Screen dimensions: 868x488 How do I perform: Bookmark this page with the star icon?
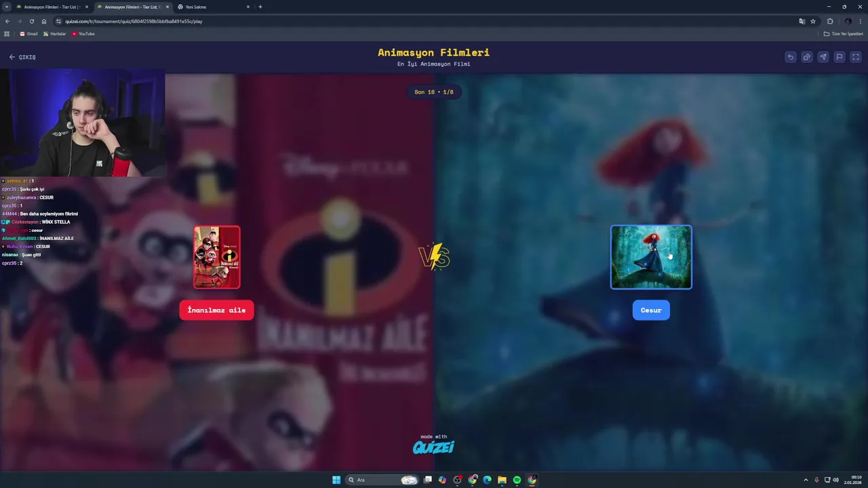[x=813, y=21]
